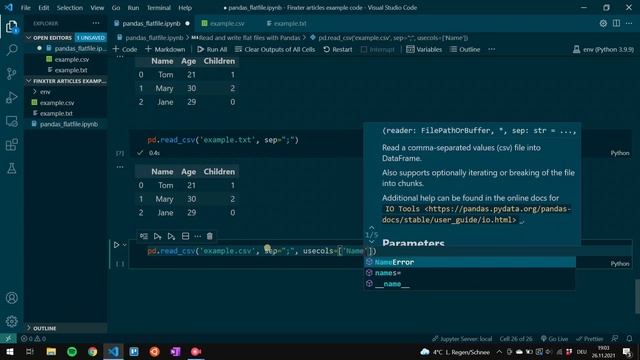This screenshot has width=640, height=360.
Task: Click Run All in notebook toolbar
Action: pyautogui.click(x=212, y=49)
